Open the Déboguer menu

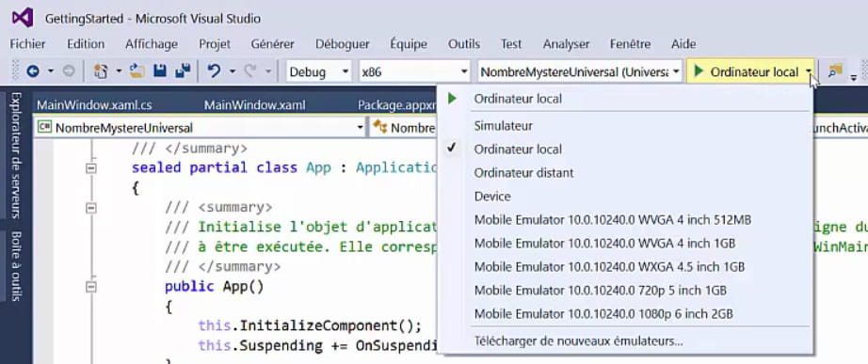pos(342,44)
